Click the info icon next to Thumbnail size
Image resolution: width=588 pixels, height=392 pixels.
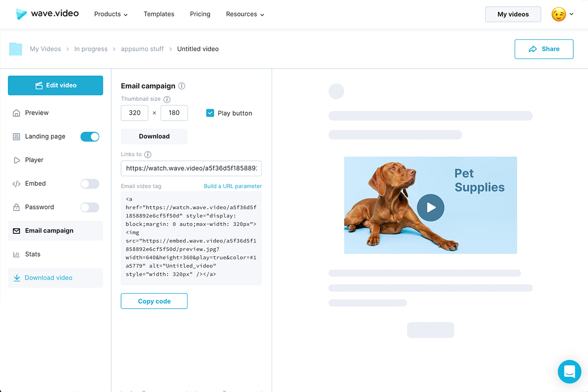pyautogui.click(x=167, y=99)
